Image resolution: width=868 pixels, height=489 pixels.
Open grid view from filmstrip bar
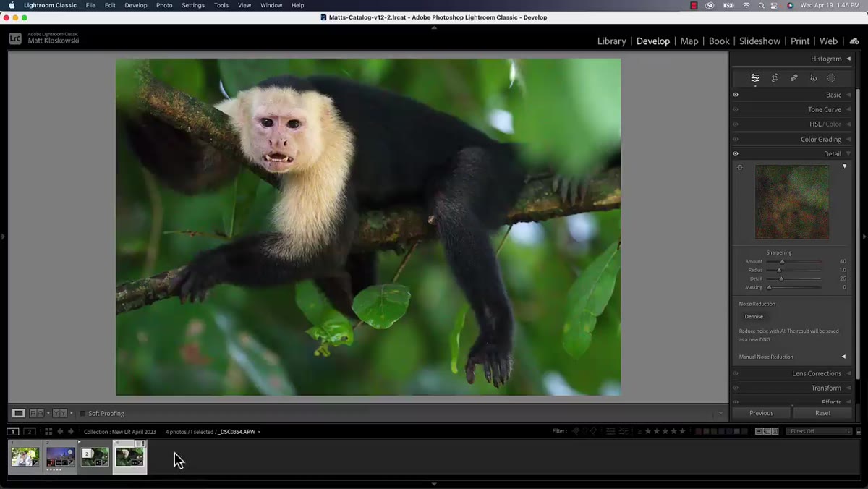(x=48, y=432)
